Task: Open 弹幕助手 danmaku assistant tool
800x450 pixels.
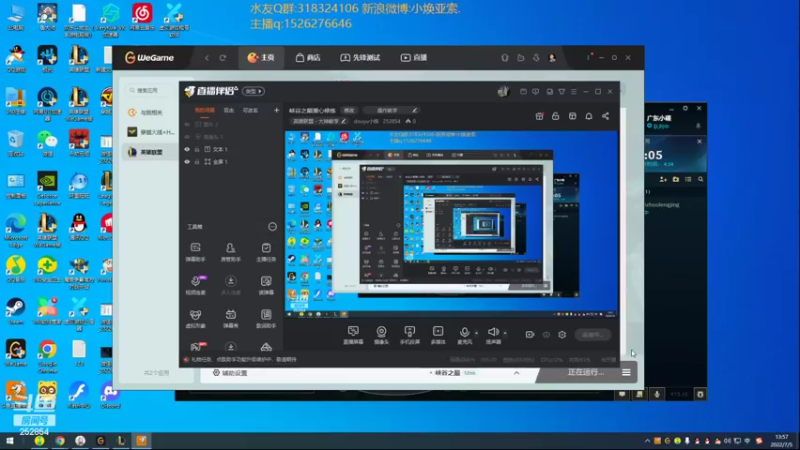Action: click(x=195, y=252)
